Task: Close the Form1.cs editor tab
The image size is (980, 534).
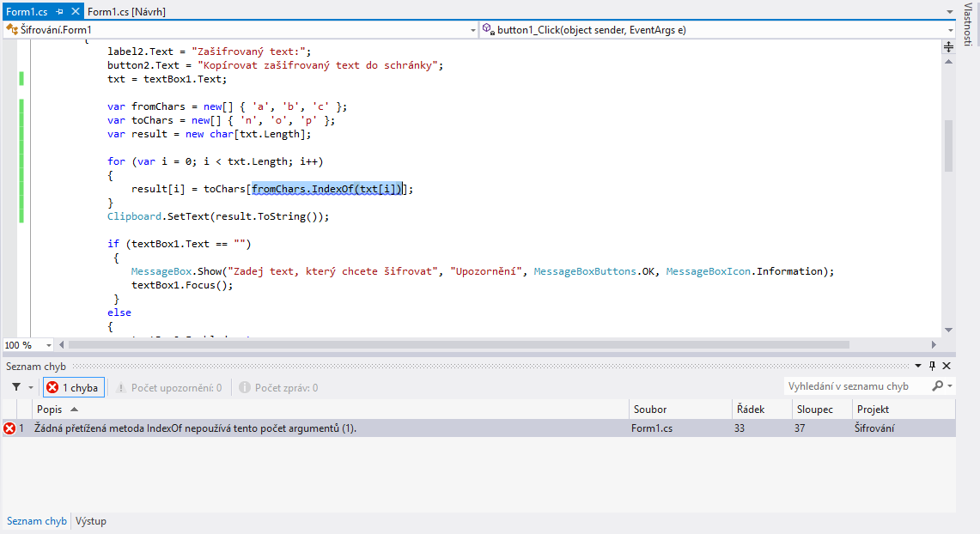Action: point(75,12)
